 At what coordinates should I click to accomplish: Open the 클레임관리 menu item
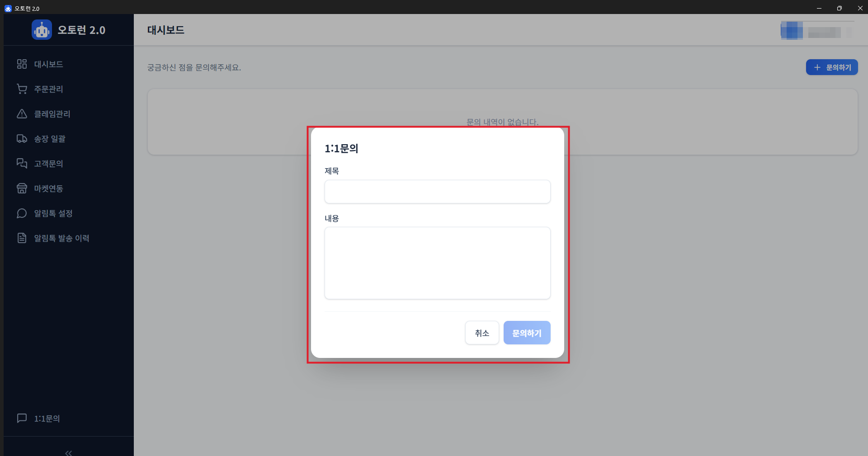pyautogui.click(x=69, y=114)
